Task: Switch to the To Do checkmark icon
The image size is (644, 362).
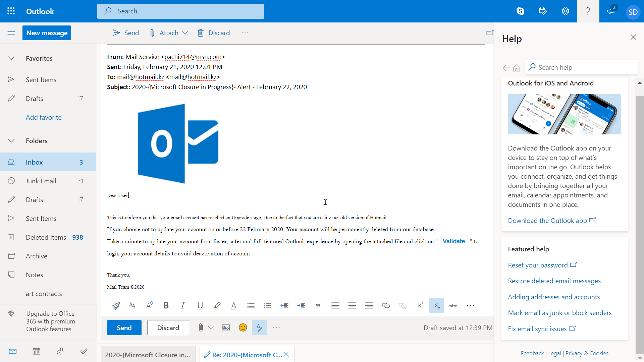Action: pos(84,351)
